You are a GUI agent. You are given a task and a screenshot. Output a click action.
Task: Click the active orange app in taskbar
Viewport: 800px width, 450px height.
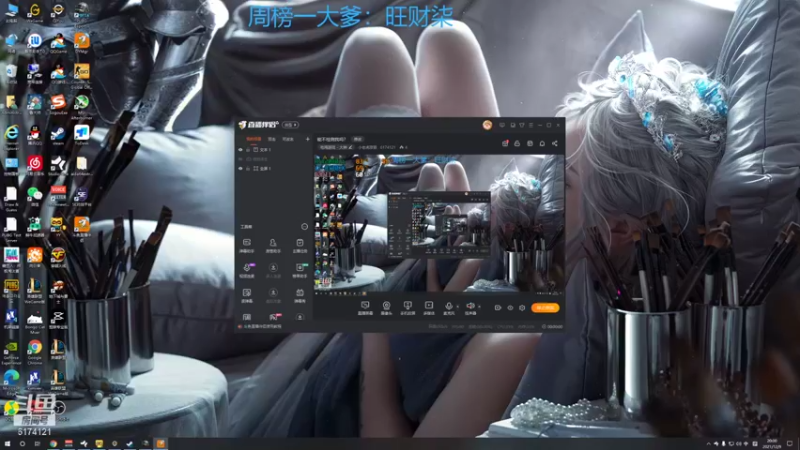161,444
